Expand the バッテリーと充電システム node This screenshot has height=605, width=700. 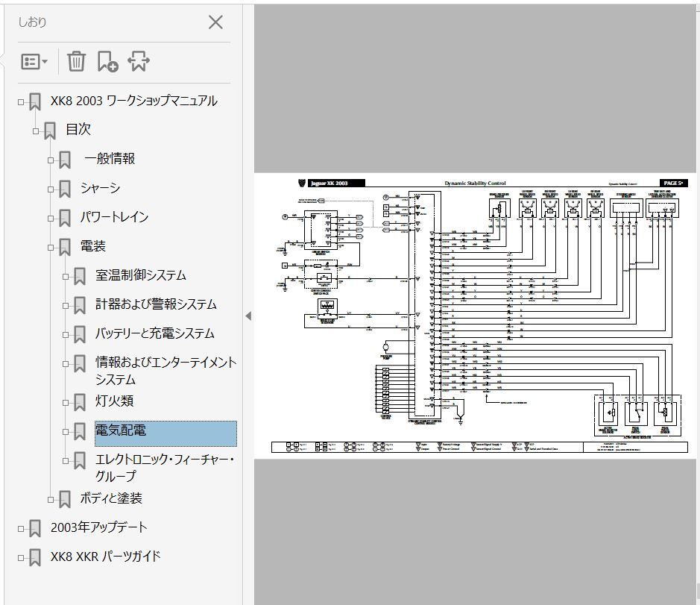pos(66,335)
